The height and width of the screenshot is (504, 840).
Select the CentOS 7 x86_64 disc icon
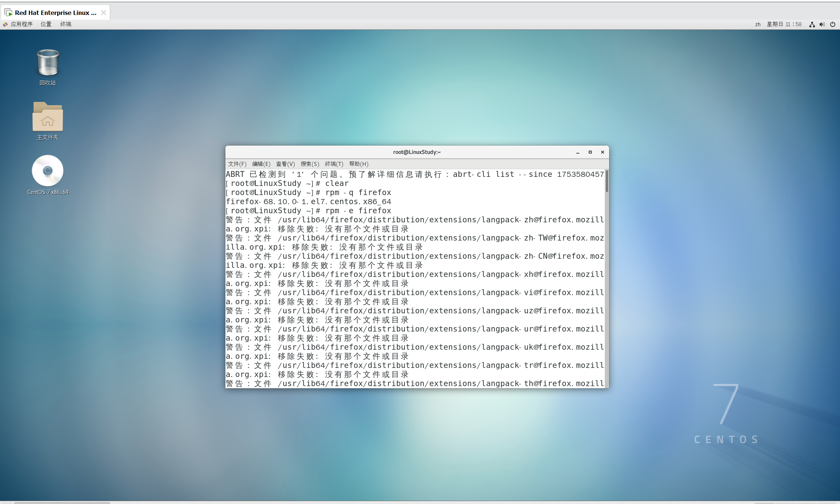coord(48,175)
